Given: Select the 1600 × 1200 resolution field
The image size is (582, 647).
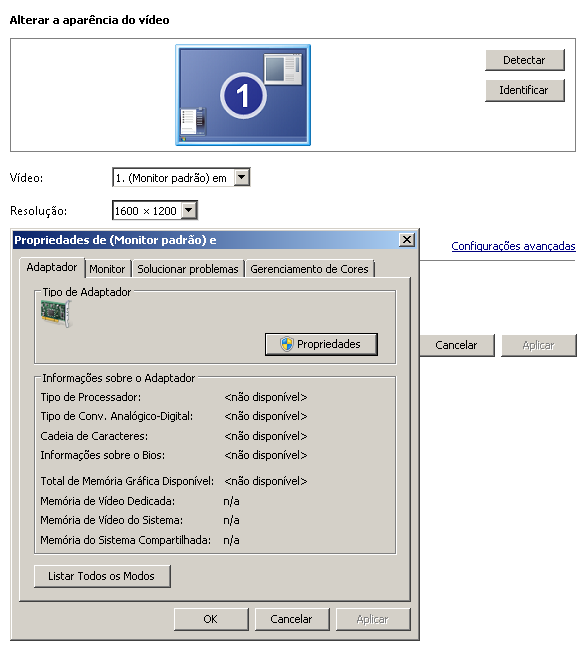Looking at the screenshot, I should click(x=154, y=210).
